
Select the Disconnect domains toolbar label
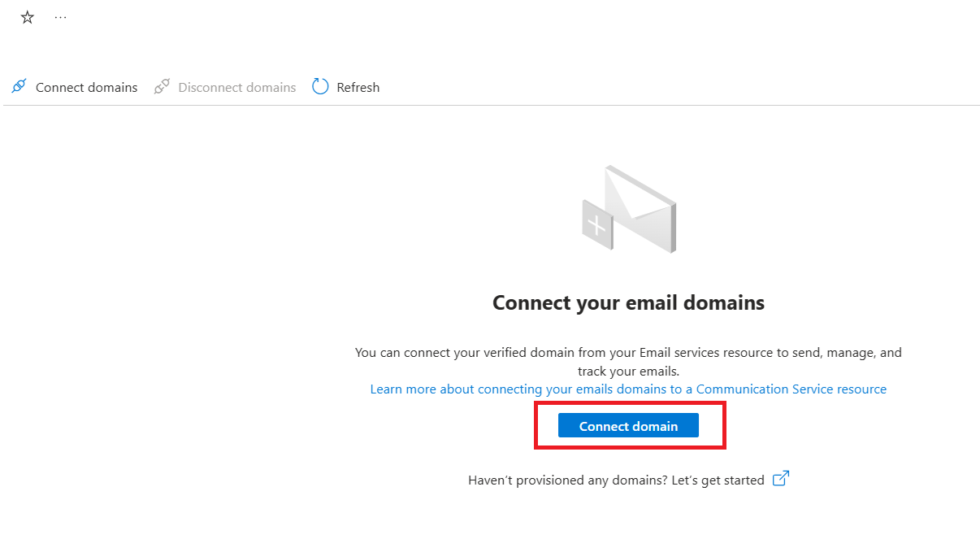coord(236,87)
